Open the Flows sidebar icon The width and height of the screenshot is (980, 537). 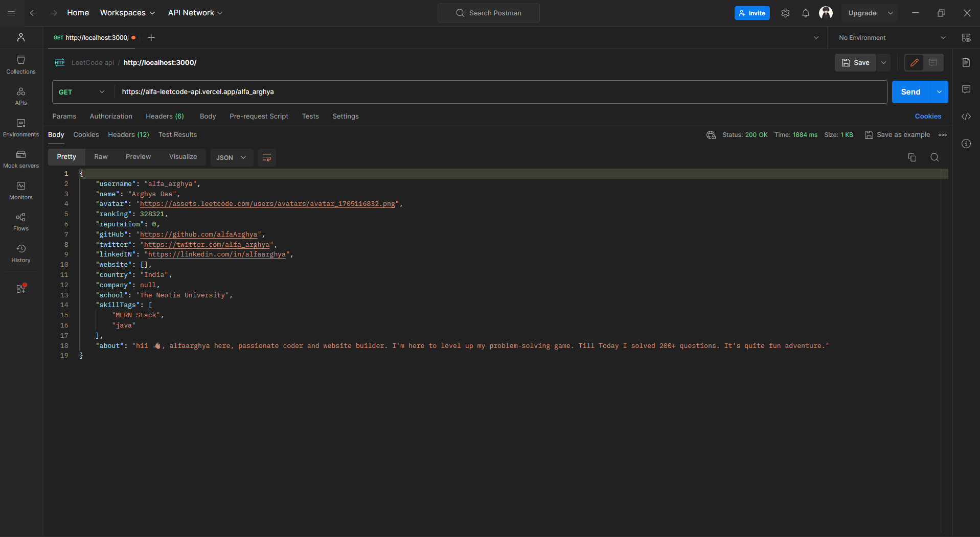click(x=21, y=222)
